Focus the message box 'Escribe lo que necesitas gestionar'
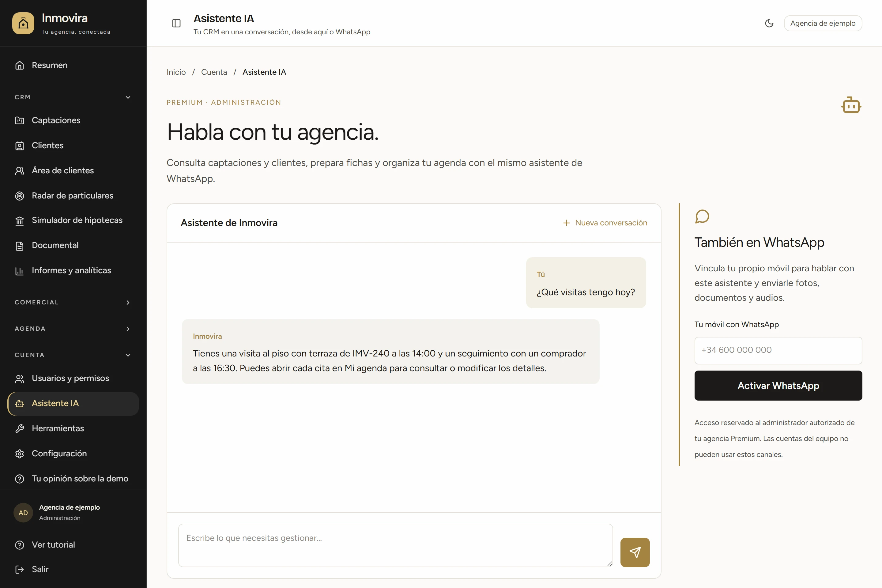The image size is (882, 588). [396, 545]
